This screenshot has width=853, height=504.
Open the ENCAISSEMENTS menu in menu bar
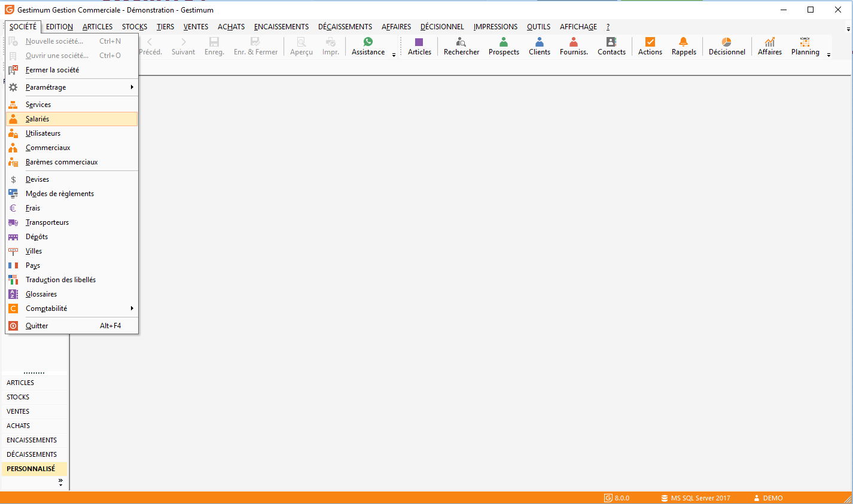(x=281, y=27)
